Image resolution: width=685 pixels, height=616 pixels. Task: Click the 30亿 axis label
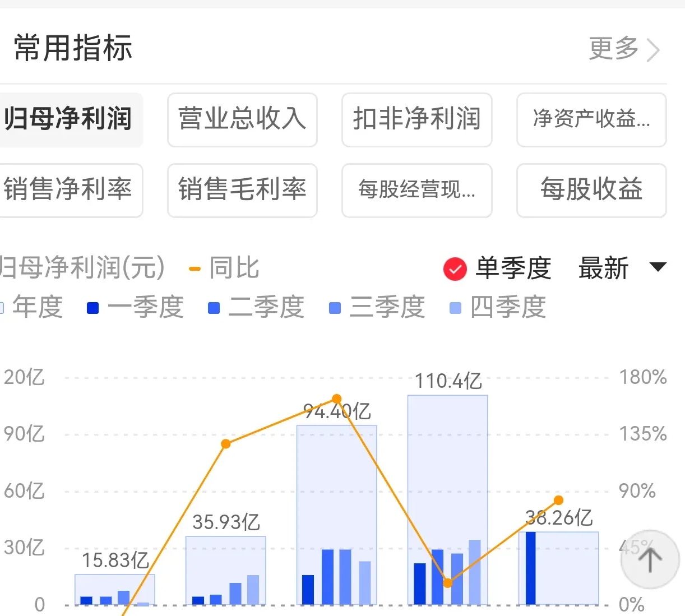tap(24, 548)
